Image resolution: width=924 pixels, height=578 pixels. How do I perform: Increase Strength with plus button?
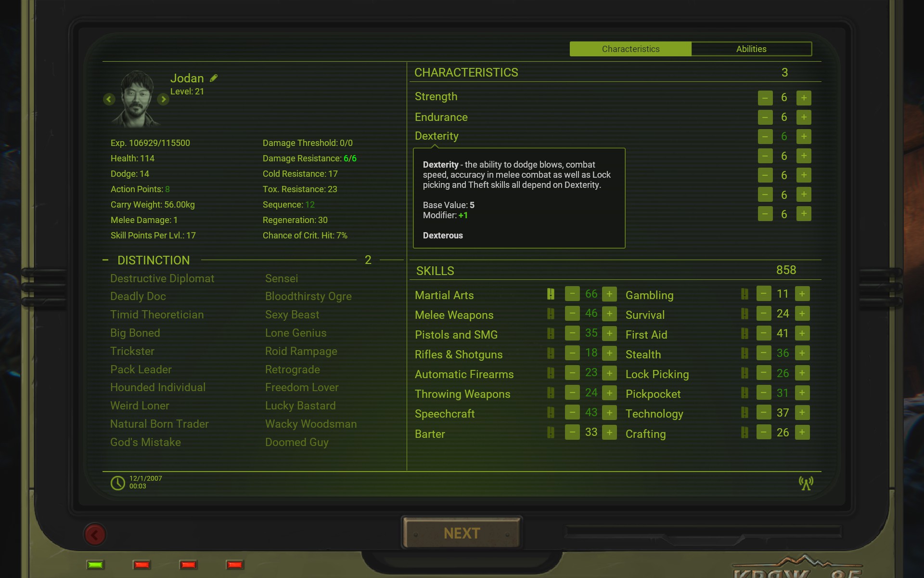[x=803, y=98]
